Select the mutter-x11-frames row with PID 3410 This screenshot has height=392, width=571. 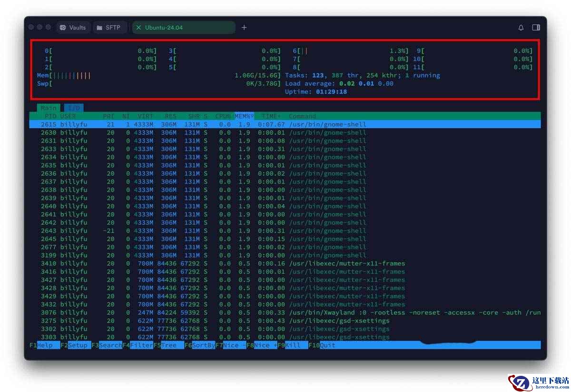285,264
